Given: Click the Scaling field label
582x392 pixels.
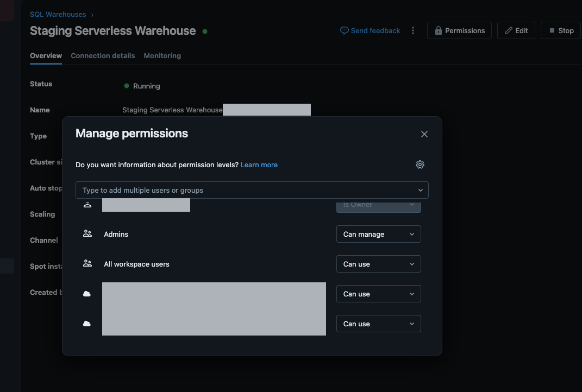Looking at the screenshot, I should tap(42, 214).
